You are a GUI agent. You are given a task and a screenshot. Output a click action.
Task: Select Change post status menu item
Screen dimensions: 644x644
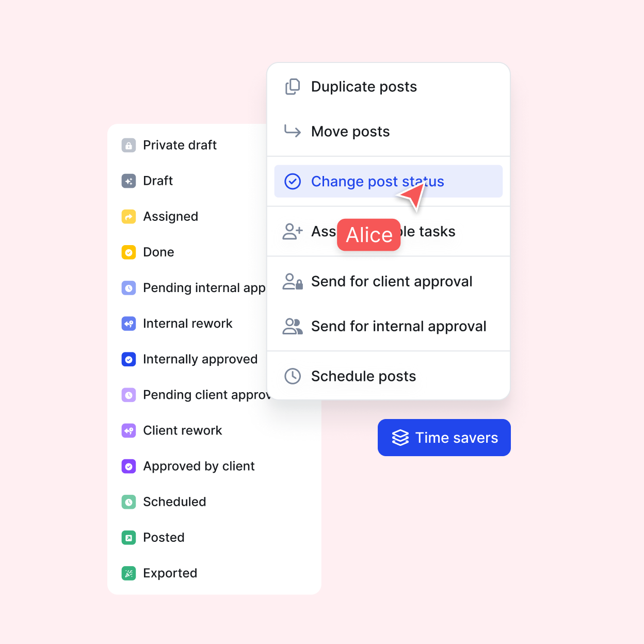[x=388, y=181]
